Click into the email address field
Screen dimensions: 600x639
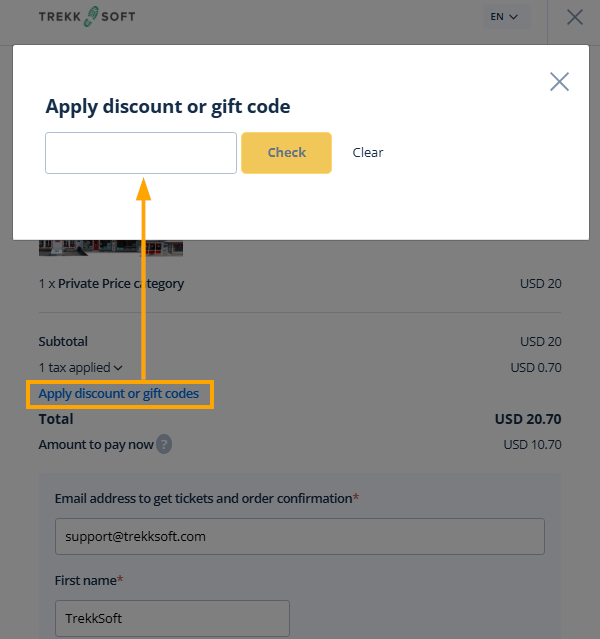[299, 536]
